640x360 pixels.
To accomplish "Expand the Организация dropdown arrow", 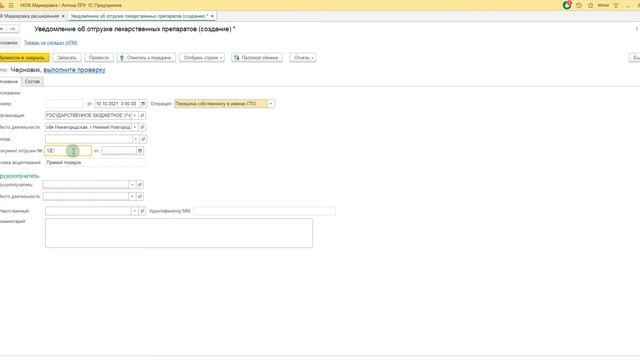I will tap(135, 116).
